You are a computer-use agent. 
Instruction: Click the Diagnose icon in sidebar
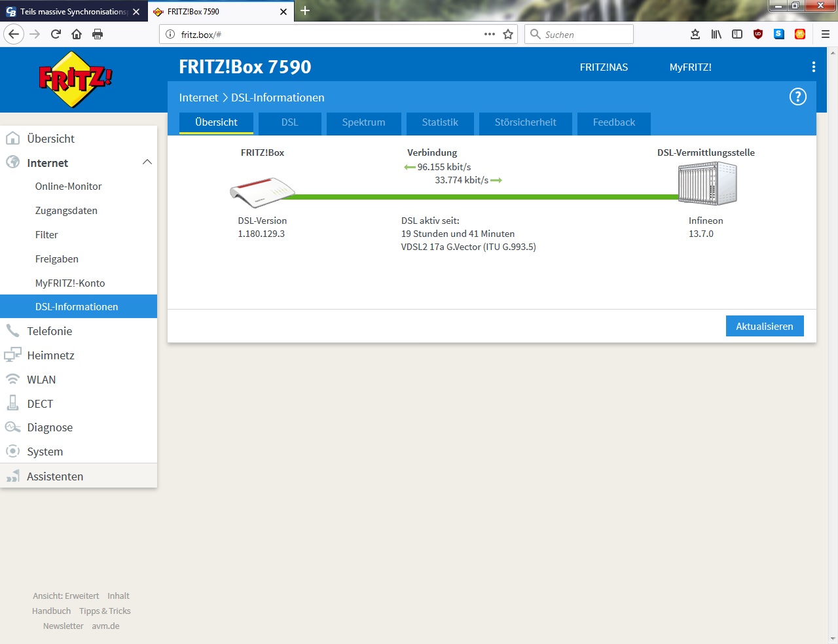(12, 427)
